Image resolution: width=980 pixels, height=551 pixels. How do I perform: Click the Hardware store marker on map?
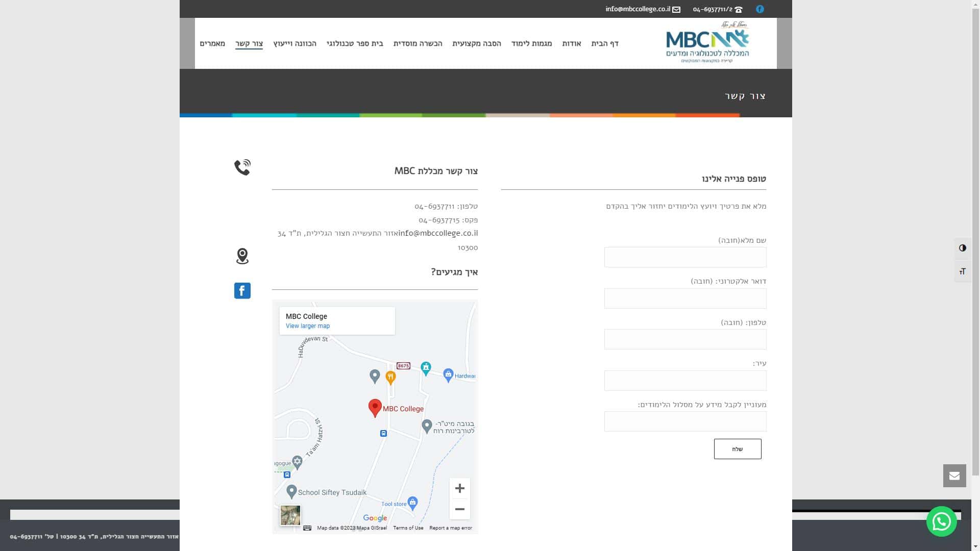click(448, 375)
